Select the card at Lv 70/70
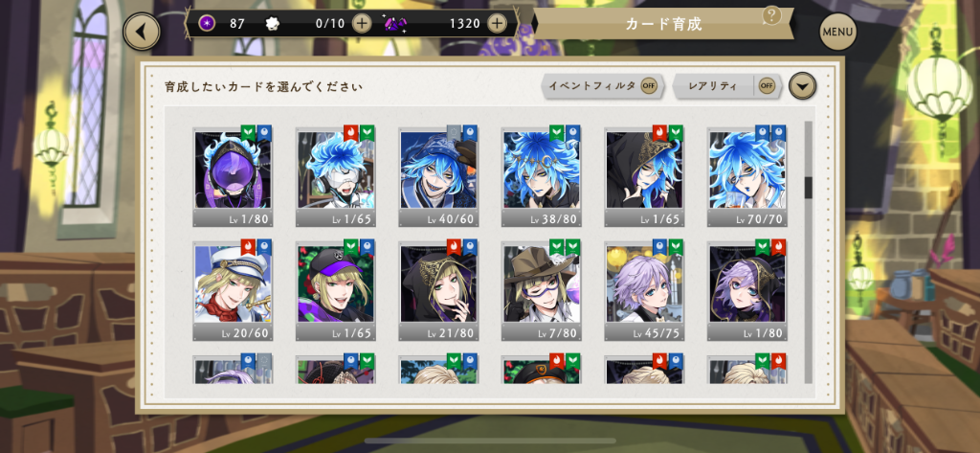Viewport: 980px width, 453px height. [746, 176]
